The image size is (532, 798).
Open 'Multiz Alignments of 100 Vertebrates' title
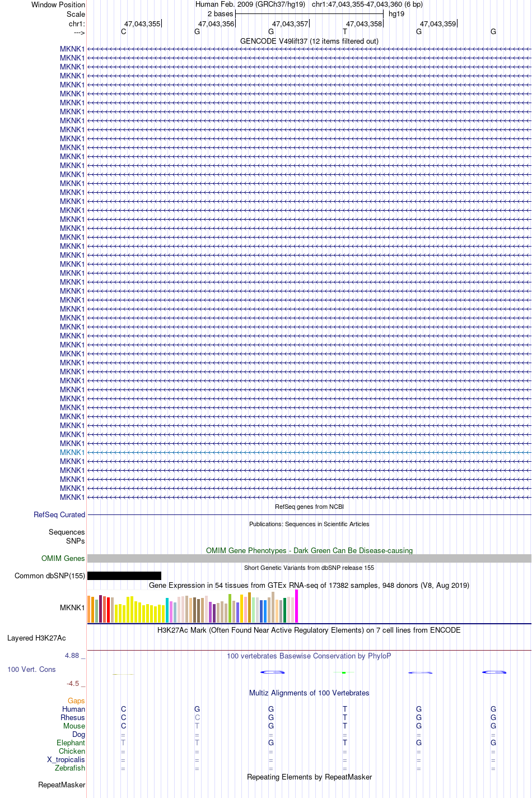click(x=309, y=693)
